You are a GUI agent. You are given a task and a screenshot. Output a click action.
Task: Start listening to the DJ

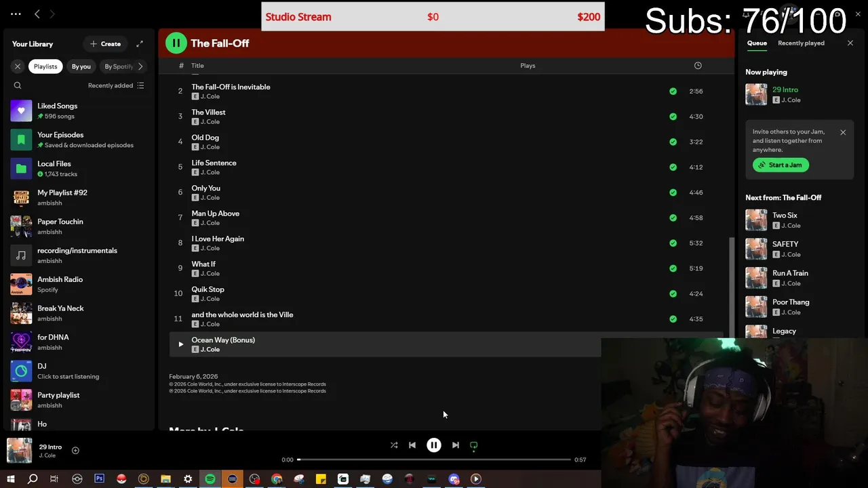[x=78, y=371]
